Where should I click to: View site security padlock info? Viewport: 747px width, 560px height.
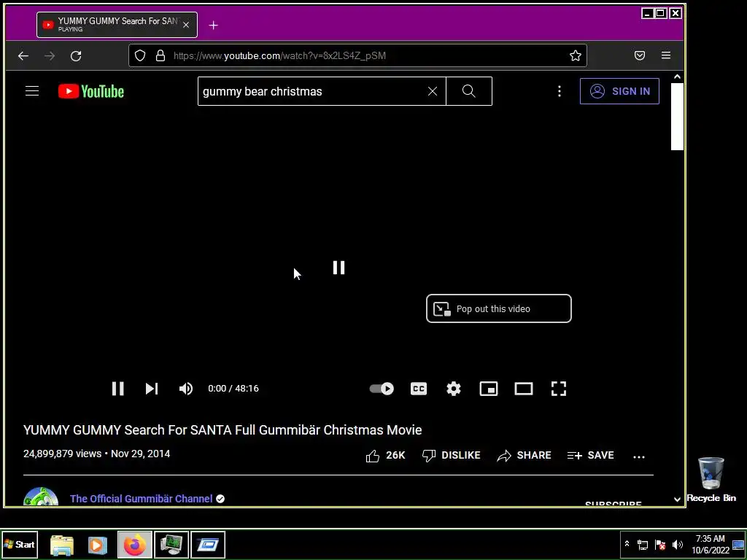tap(160, 55)
